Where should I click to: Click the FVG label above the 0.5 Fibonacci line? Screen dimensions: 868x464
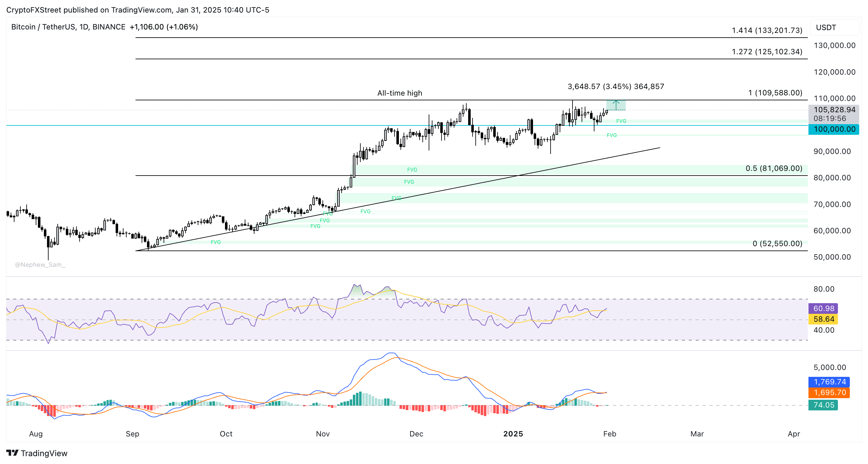click(412, 170)
